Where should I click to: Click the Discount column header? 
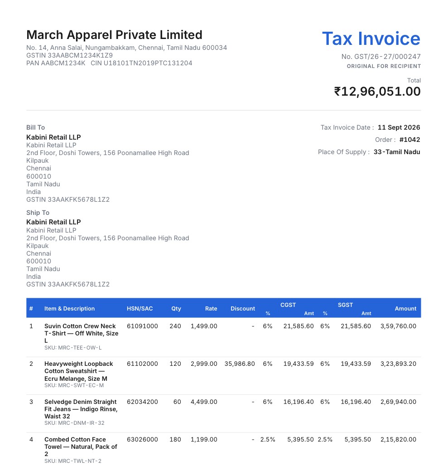click(x=243, y=308)
